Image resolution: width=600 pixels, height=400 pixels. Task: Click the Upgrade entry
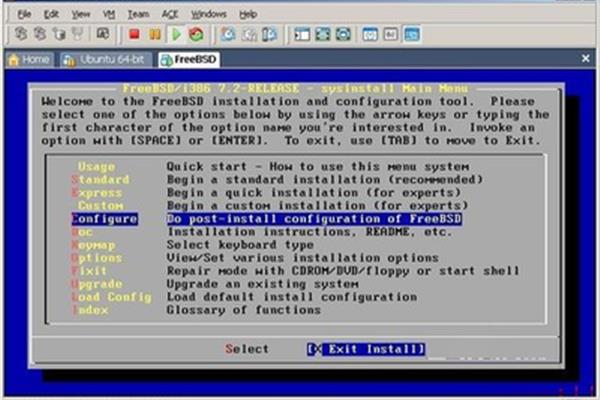[x=97, y=284]
